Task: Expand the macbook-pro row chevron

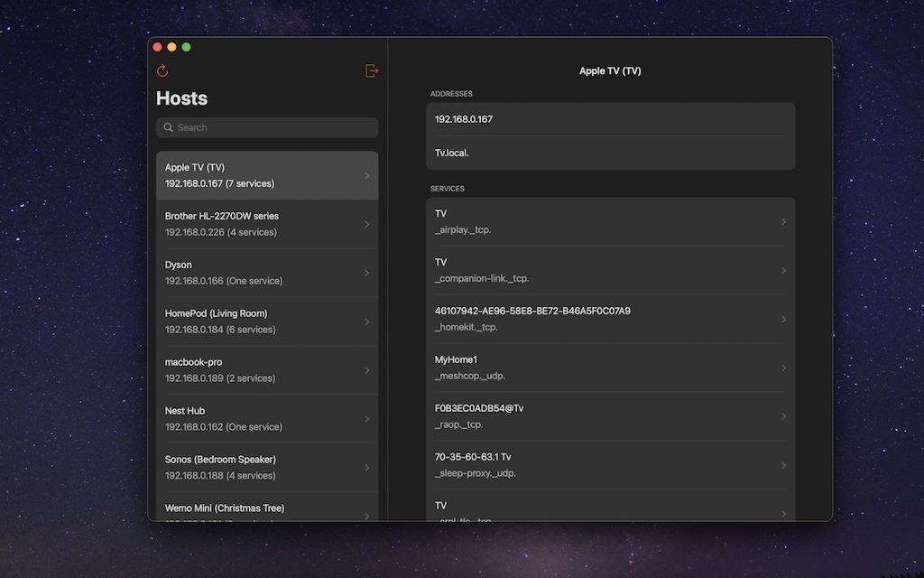Action: 366,370
